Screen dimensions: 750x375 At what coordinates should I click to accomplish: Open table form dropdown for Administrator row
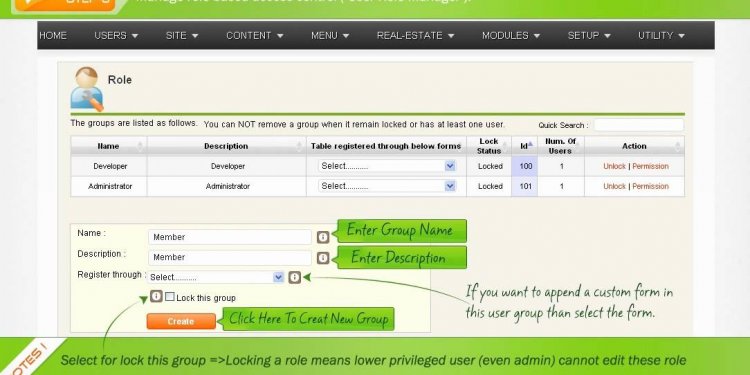tap(387, 186)
